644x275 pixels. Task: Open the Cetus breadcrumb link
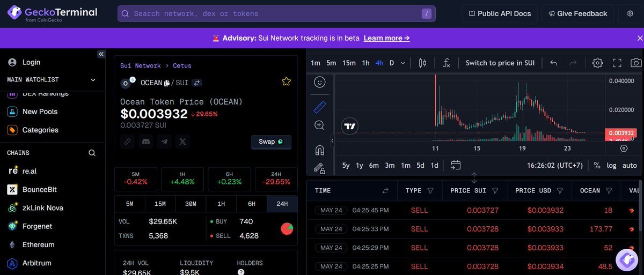point(182,65)
